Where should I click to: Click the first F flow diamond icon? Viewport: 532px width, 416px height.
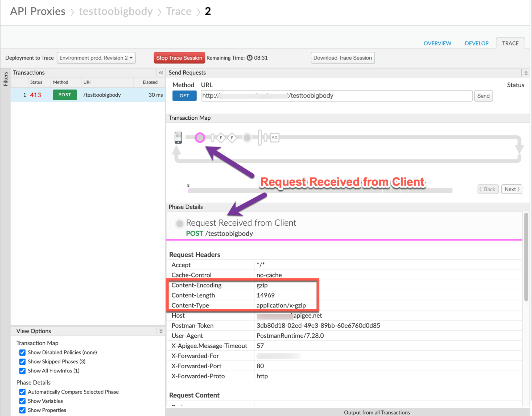click(221, 138)
